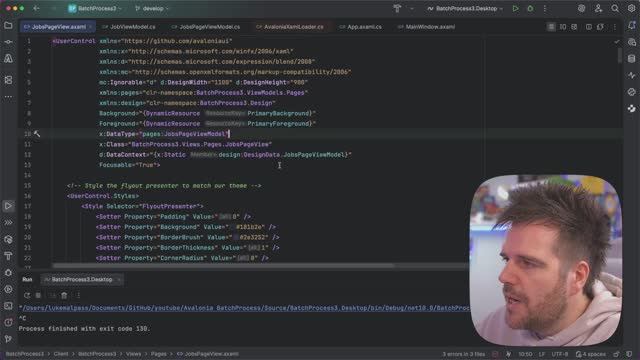Screen dimensions: 640x360
Task: Open the Terminal tool window icon
Action: (x=8, y=306)
